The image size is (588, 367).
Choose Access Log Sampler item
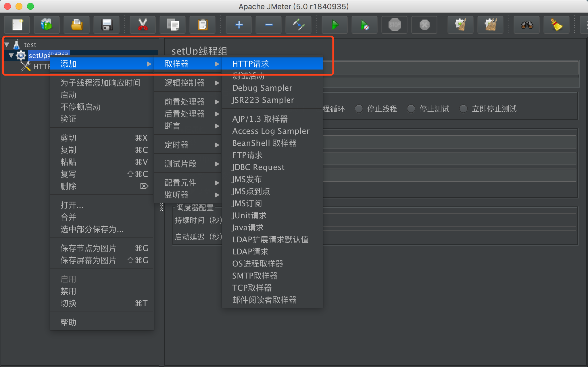(272, 131)
